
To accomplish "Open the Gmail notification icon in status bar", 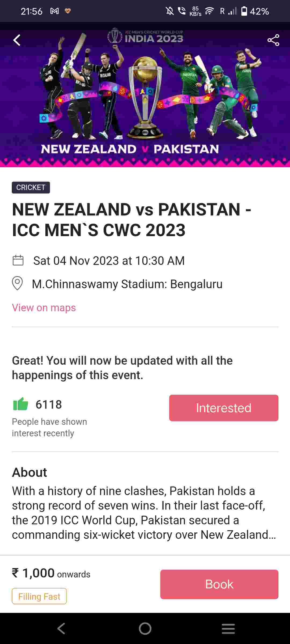I will point(55,11).
